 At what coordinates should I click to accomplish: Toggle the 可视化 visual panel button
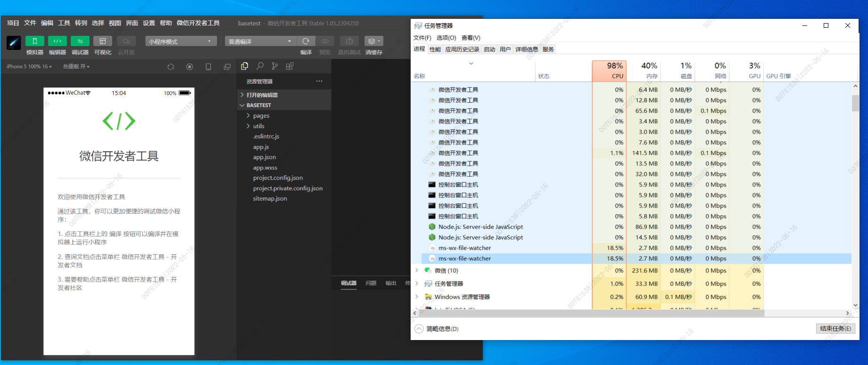pyautogui.click(x=103, y=41)
